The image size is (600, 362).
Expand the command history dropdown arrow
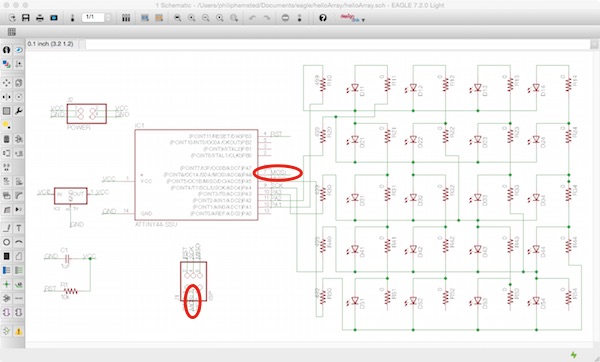[594, 44]
